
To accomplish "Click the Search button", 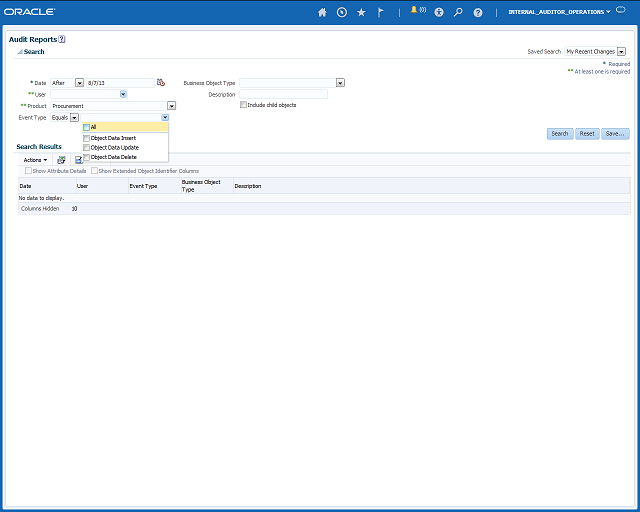I will tap(560, 134).
